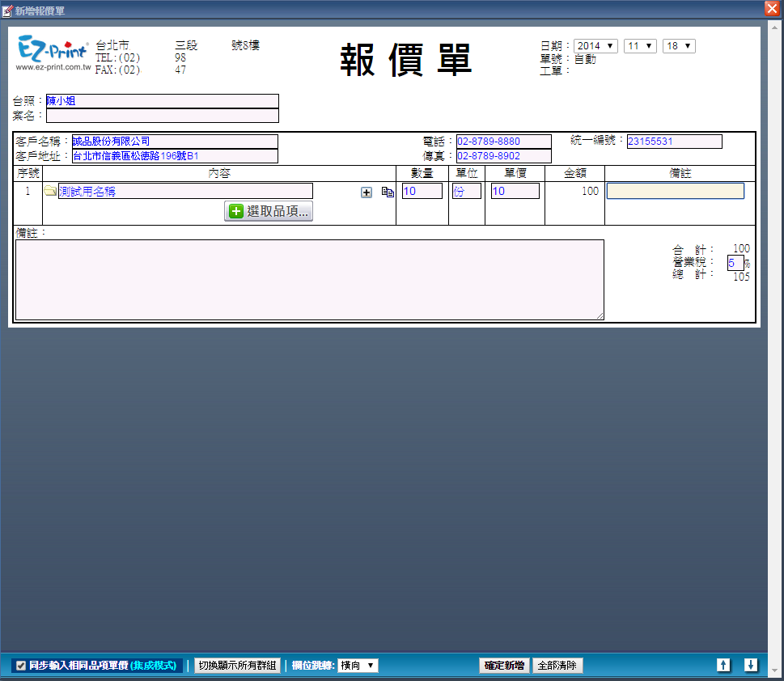784x681 pixels.
Task: Click the up arrow icon in bottom bar
Action: pyautogui.click(x=723, y=665)
